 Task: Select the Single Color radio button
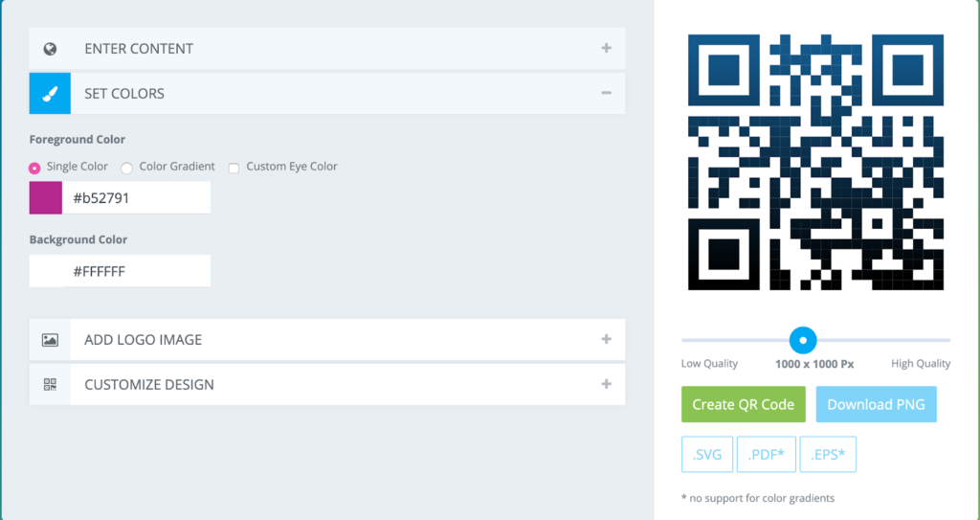click(x=34, y=168)
